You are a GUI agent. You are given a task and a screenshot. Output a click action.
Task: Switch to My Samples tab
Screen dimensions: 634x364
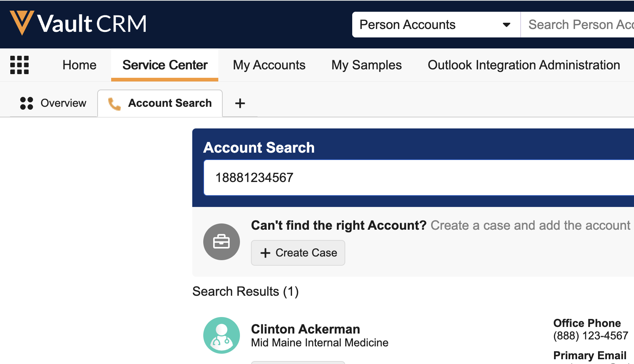click(x=366, y=65)
